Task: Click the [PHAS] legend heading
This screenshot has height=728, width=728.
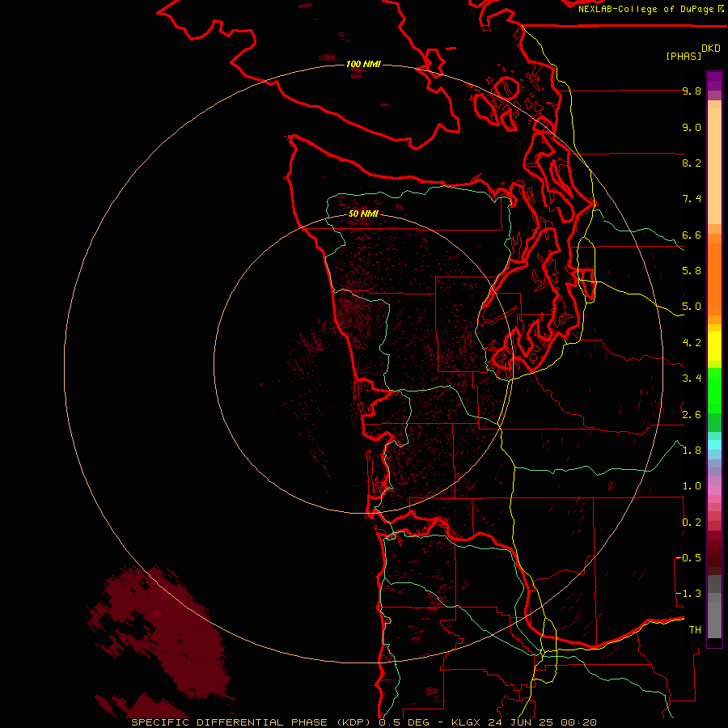Action: coord(684,57)
